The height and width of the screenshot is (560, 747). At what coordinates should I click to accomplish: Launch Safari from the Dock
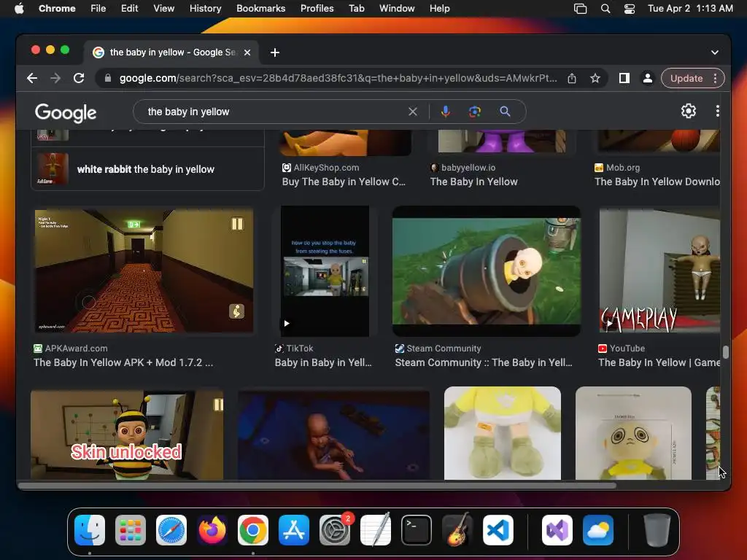[x=171, y=530]
